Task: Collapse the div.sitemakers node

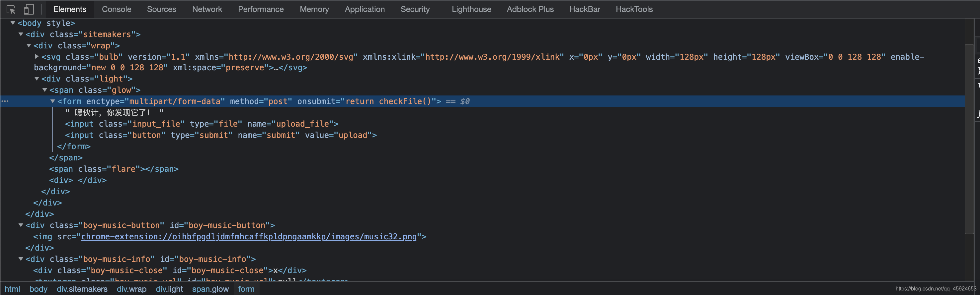Action: 21,34
